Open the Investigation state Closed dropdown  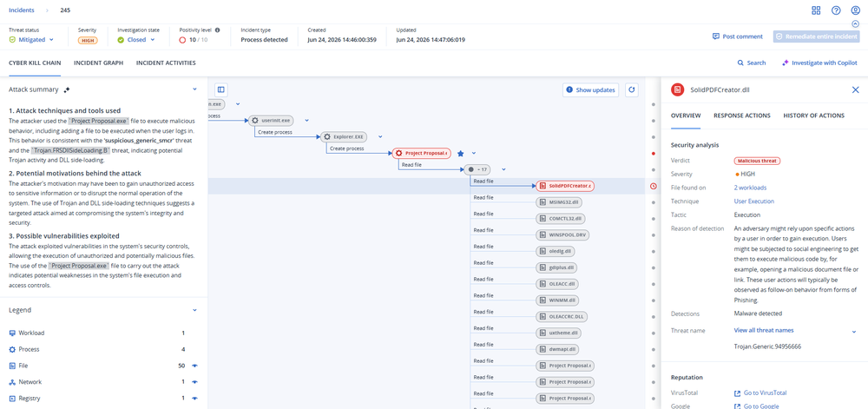135,40
